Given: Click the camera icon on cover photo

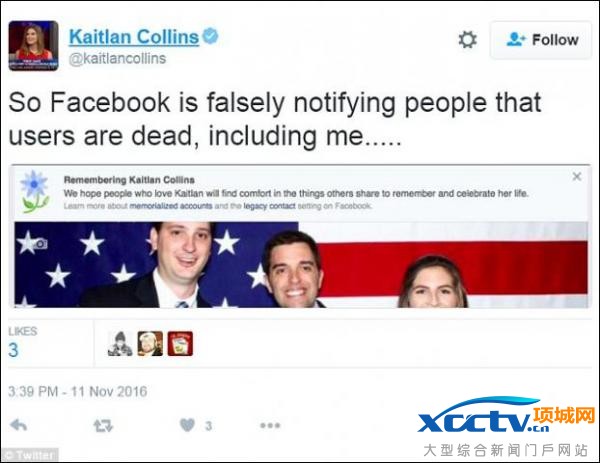Looking at the screenshot, I should point(39,243).
